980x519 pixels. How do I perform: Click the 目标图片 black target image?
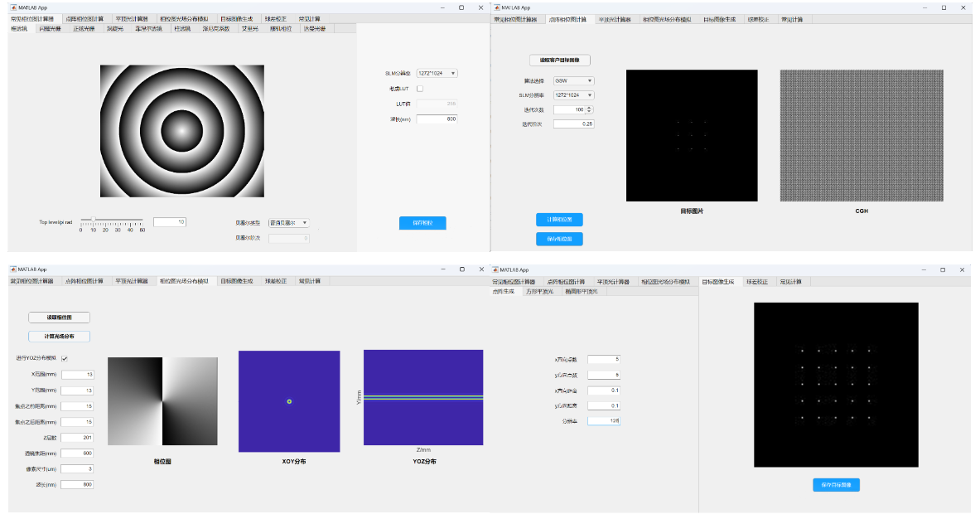pyautogui.click(x=692, y=136)
